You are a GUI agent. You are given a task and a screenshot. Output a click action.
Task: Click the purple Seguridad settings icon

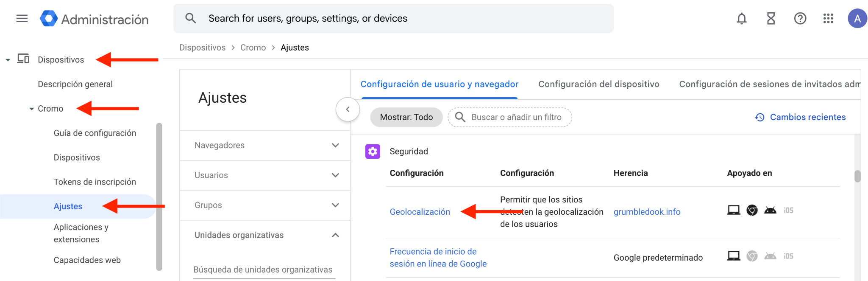(373, 152)
